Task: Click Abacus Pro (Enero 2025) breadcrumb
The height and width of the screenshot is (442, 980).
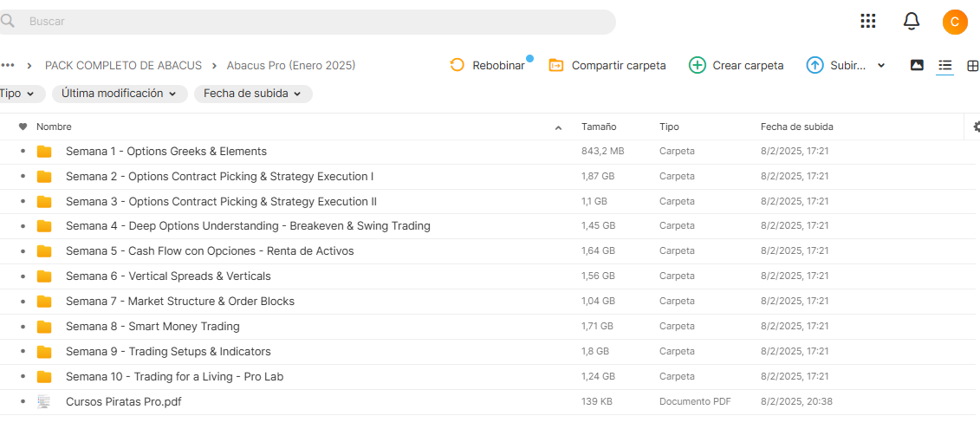Action: point(290,65)
